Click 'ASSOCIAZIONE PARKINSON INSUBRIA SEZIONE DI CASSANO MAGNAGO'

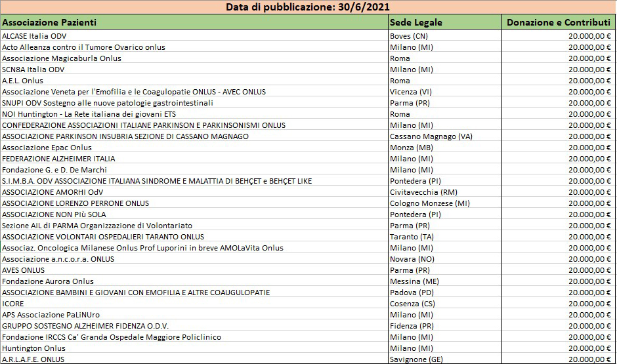click(x=194, y=136)
